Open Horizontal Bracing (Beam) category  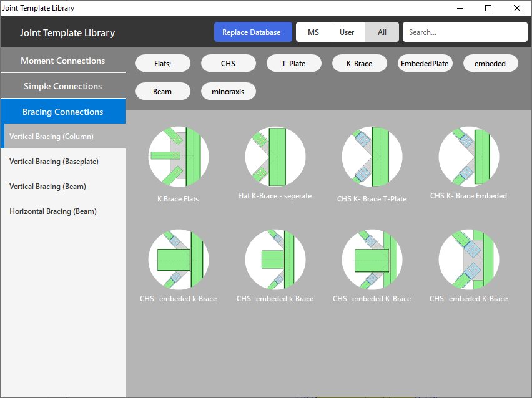[53, 211]
